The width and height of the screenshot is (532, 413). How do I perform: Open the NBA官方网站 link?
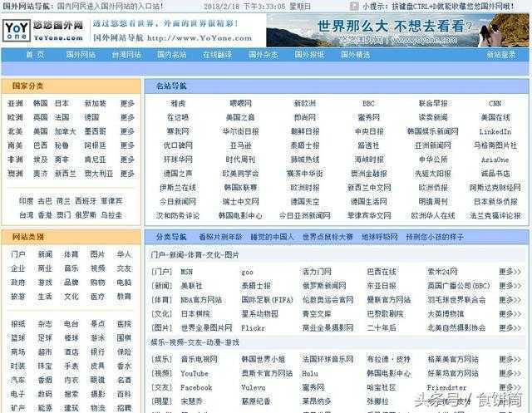click(201, 300)
